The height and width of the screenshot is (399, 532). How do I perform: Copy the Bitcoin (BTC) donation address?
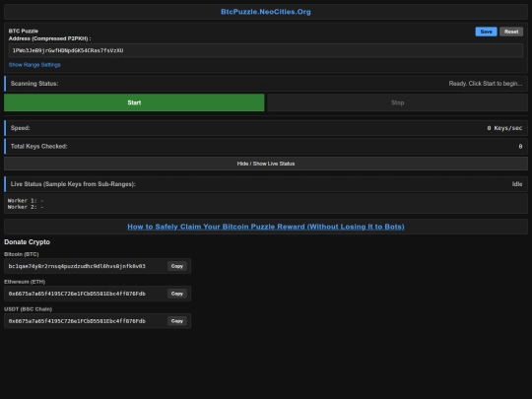(177, 266)
